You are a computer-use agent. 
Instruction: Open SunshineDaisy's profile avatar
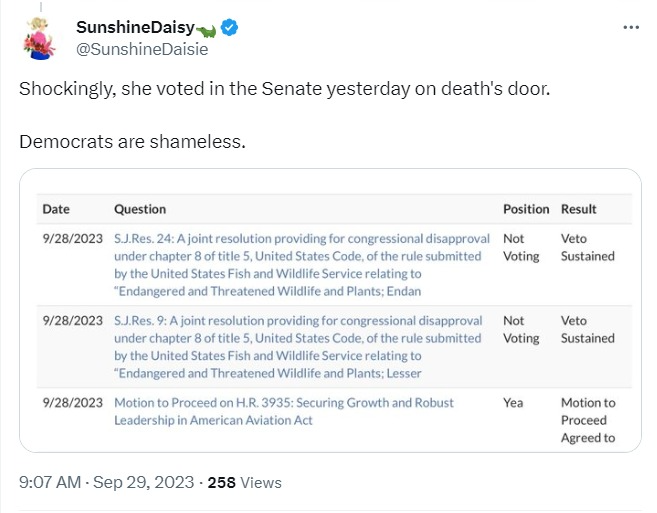click(41, 39)
